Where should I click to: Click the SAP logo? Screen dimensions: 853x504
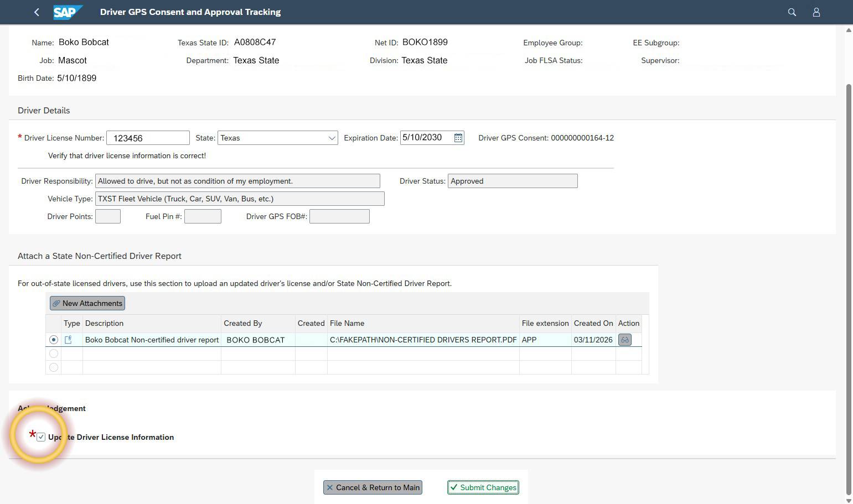click(x=68, y=12)
